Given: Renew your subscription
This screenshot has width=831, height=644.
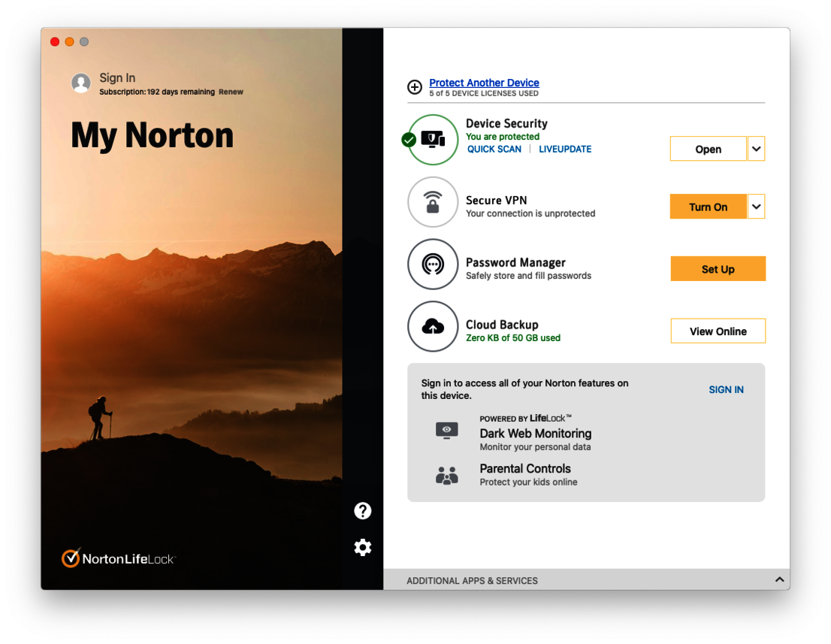Looking at the screenshot, I should pyautogui.click(x=231, y=92).
